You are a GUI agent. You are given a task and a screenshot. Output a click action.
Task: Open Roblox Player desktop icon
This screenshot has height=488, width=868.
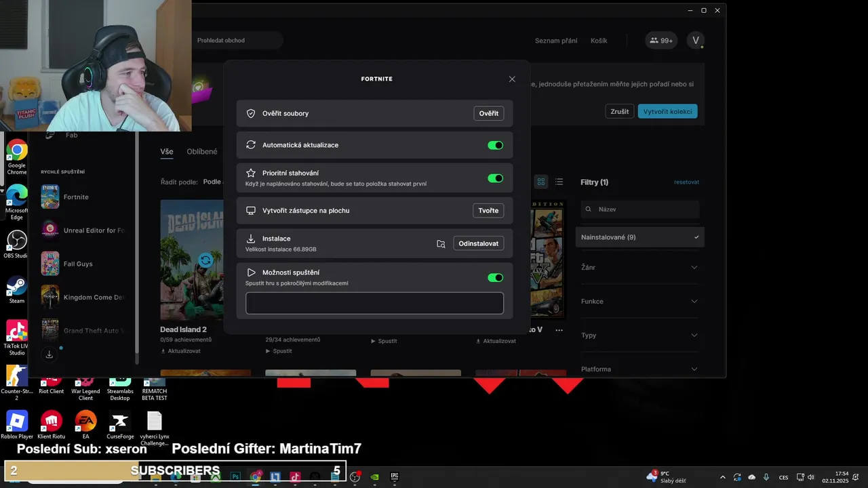[x=17, y=425]
